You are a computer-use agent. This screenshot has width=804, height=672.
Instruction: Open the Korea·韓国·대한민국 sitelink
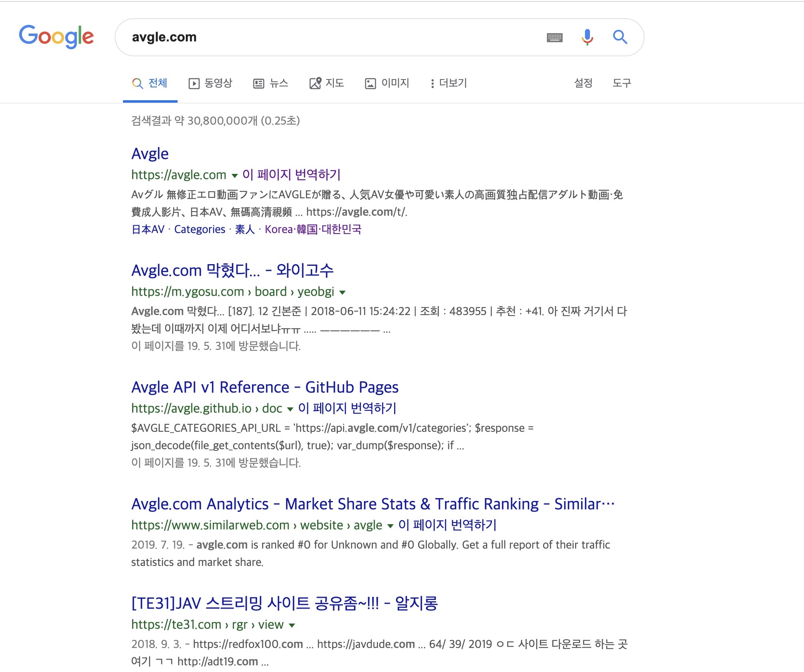313,229
